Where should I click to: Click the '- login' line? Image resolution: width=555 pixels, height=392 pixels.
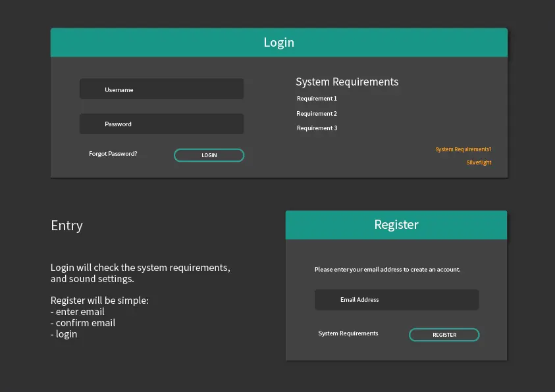(x=64, y=334)
